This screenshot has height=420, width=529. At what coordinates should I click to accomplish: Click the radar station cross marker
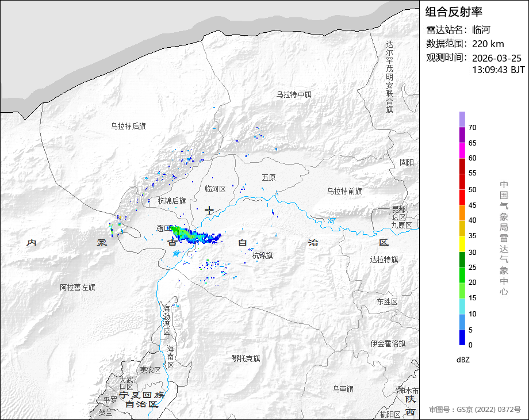click(209, 211)
